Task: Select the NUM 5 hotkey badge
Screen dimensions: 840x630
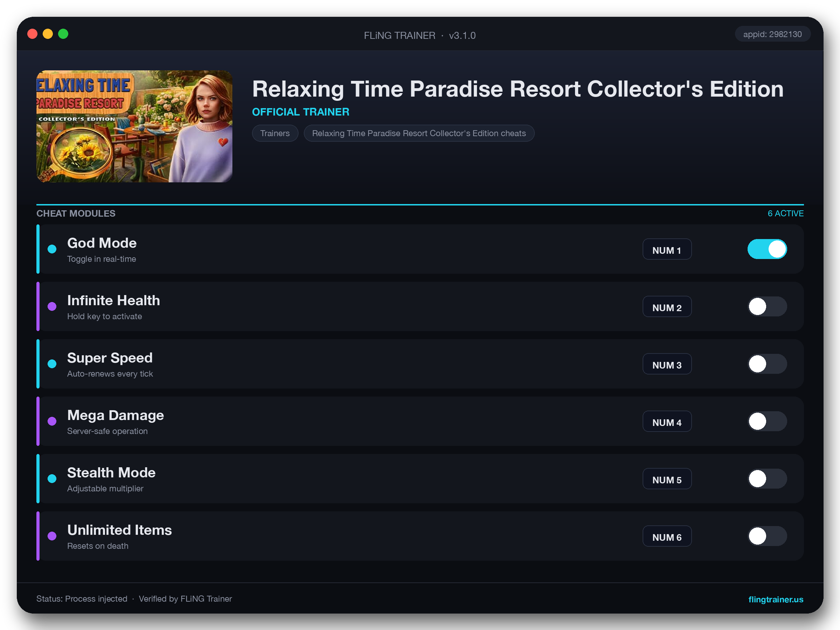Action: pyautogui.click(x=667, y=478)
